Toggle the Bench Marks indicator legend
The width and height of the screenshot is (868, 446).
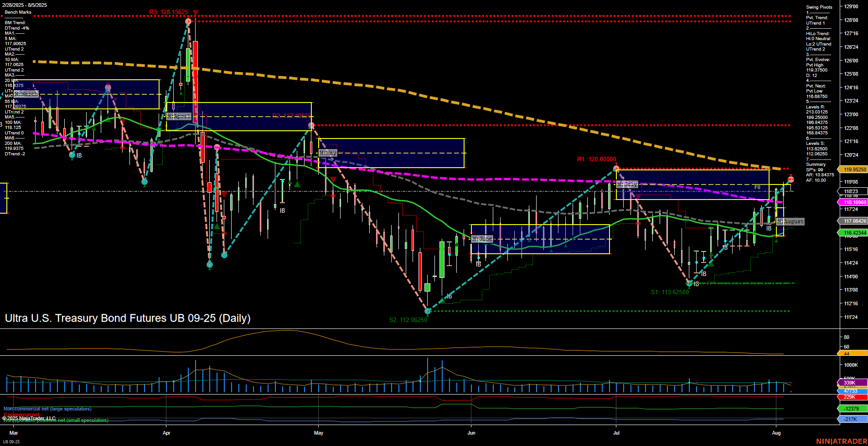point(18,12)
